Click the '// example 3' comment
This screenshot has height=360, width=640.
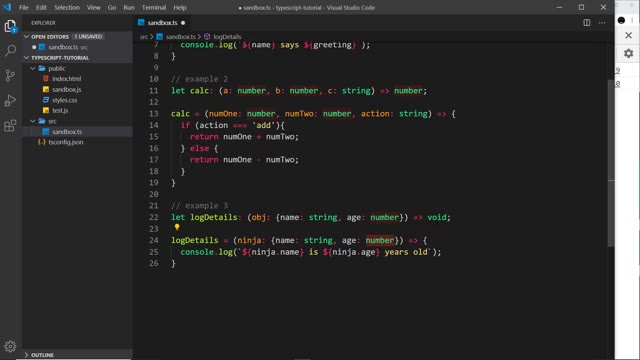(x=199, y=206)
